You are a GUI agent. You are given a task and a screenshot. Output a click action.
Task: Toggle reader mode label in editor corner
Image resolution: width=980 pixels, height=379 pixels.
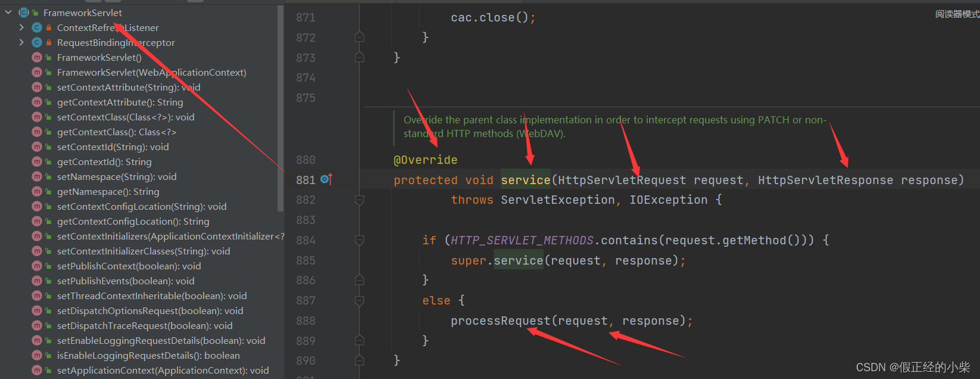pyautogui.click(x=956, y=14)
